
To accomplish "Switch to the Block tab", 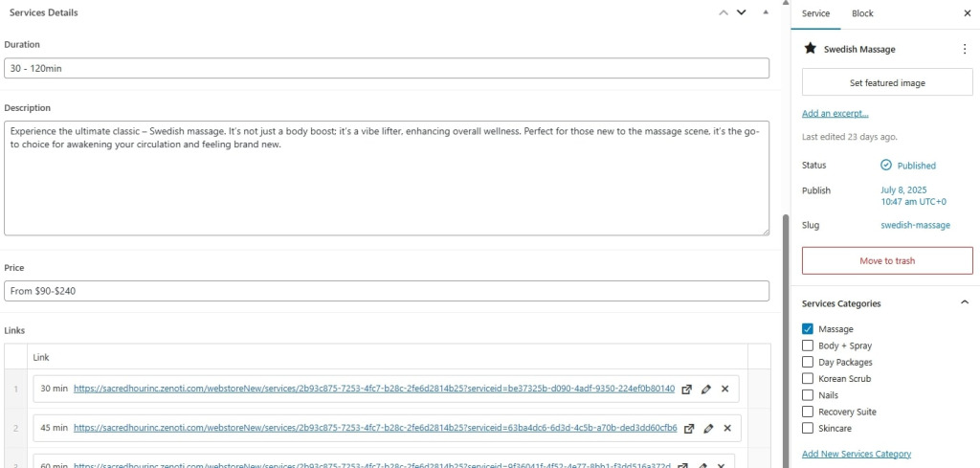I will pyautogui.click(x=862, y=13).
